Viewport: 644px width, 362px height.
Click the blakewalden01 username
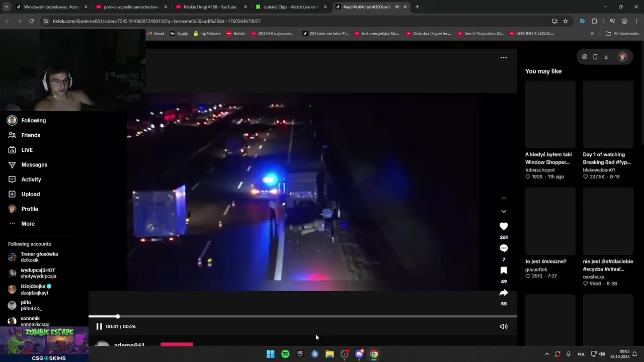tap(599, 170)
